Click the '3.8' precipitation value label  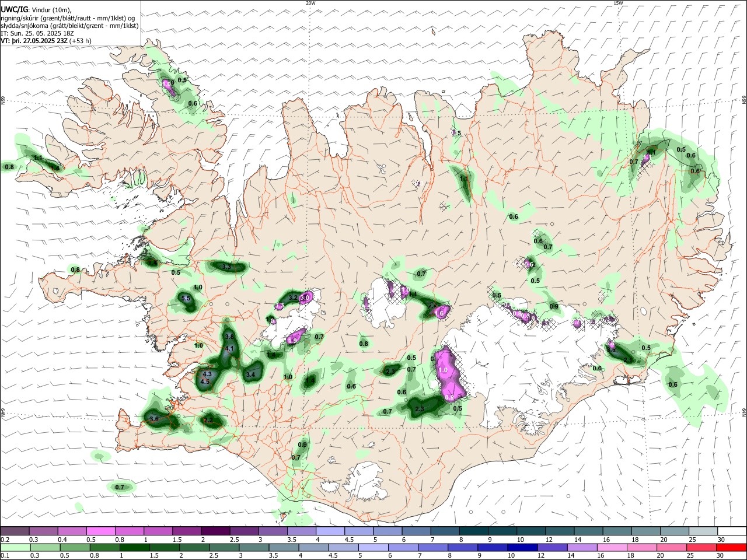click(229, 337)
